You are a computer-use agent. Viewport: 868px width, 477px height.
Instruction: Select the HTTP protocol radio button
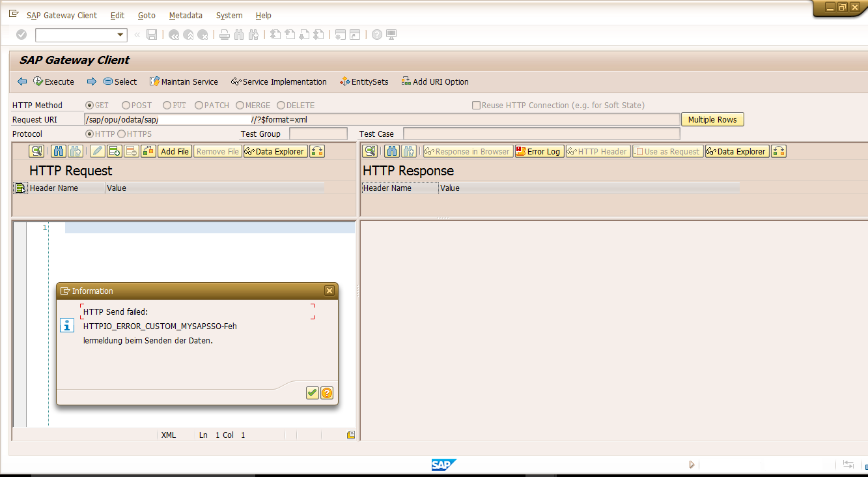click(90, 134)
